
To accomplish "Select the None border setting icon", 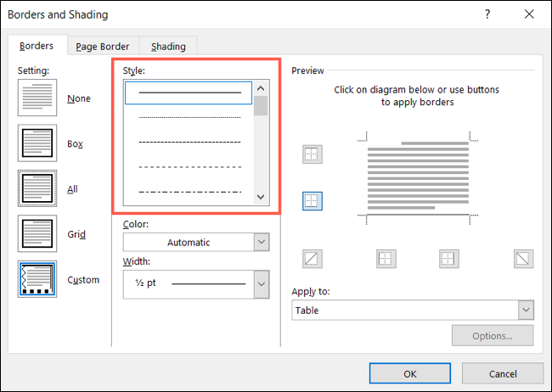I will [37, 98].
